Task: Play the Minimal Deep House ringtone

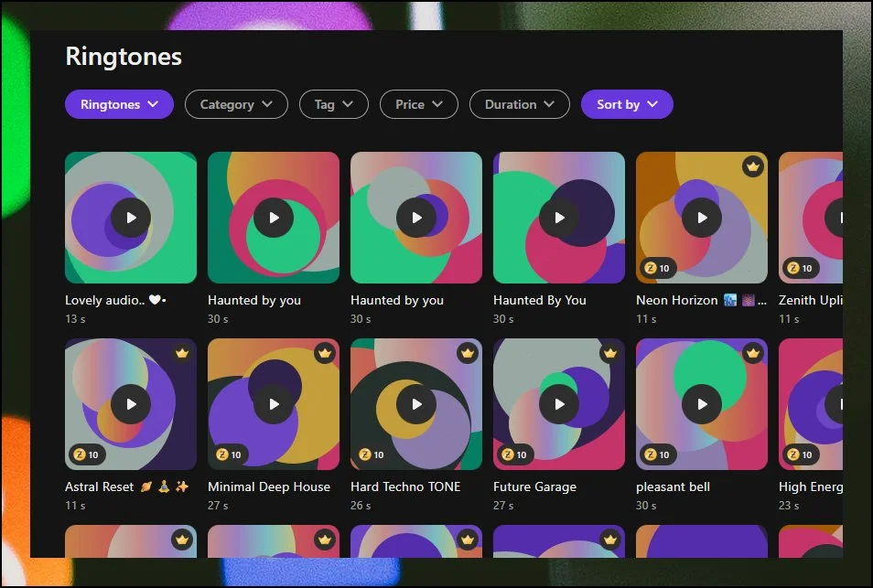Action: tap(274, 404)
